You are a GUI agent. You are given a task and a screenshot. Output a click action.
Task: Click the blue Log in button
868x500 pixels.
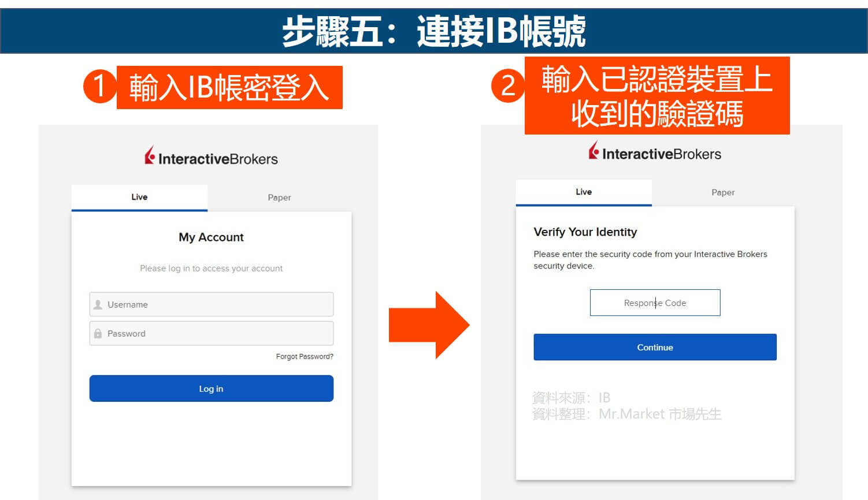(x=212, y=389)
